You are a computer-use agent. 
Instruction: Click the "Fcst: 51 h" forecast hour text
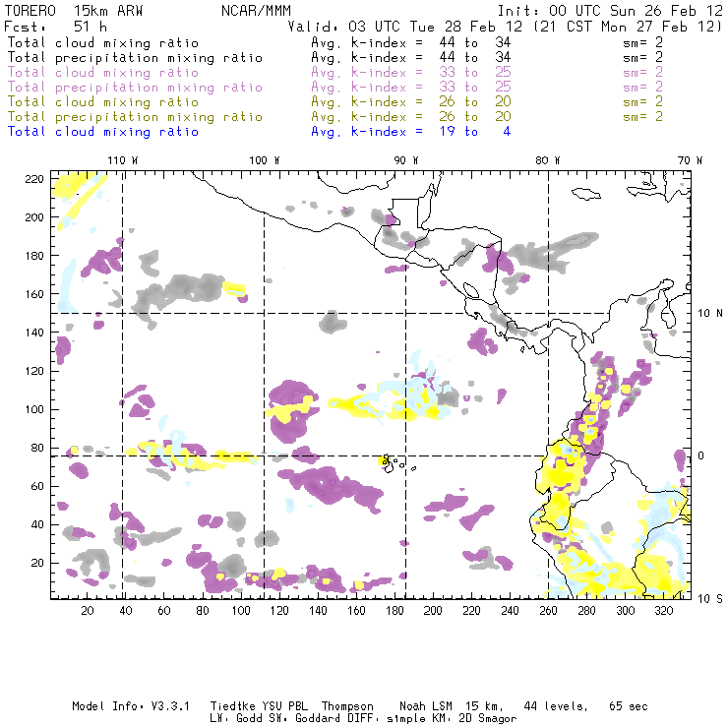(x=55, y=27)
